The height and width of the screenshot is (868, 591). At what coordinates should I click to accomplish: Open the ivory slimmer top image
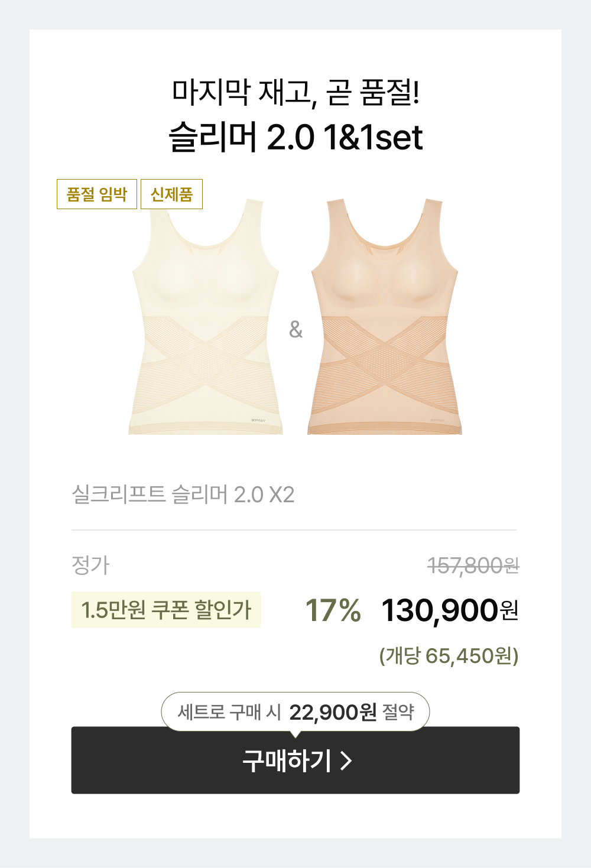click(x=206, y=319)
